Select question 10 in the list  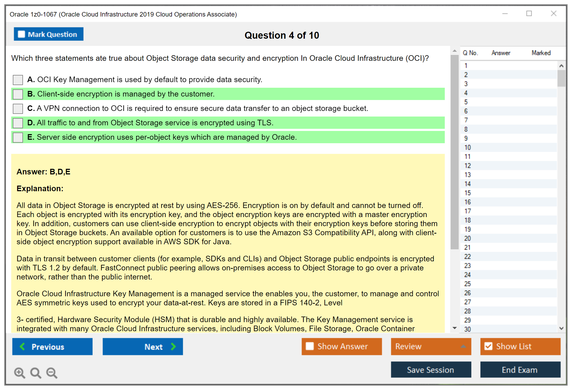coord(467,147)
